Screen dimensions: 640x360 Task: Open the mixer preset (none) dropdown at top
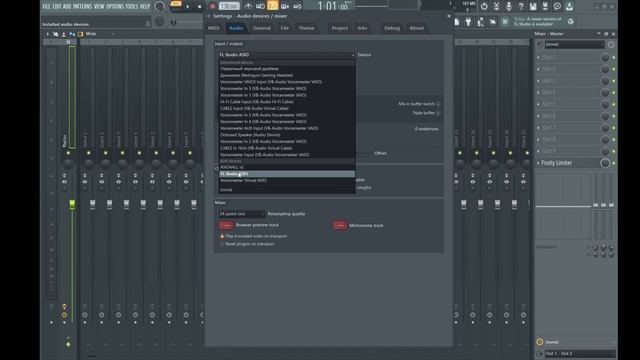(x=574, y=44)
